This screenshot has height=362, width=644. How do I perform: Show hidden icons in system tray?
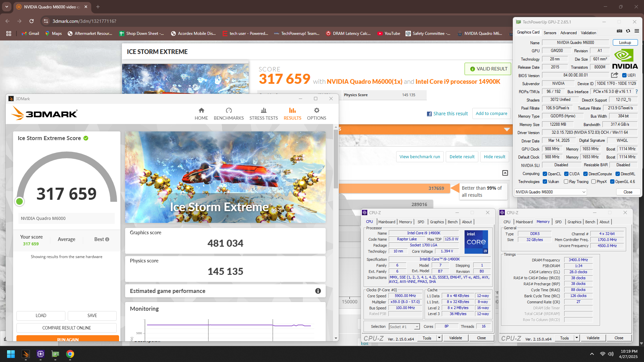coord(592,354)
